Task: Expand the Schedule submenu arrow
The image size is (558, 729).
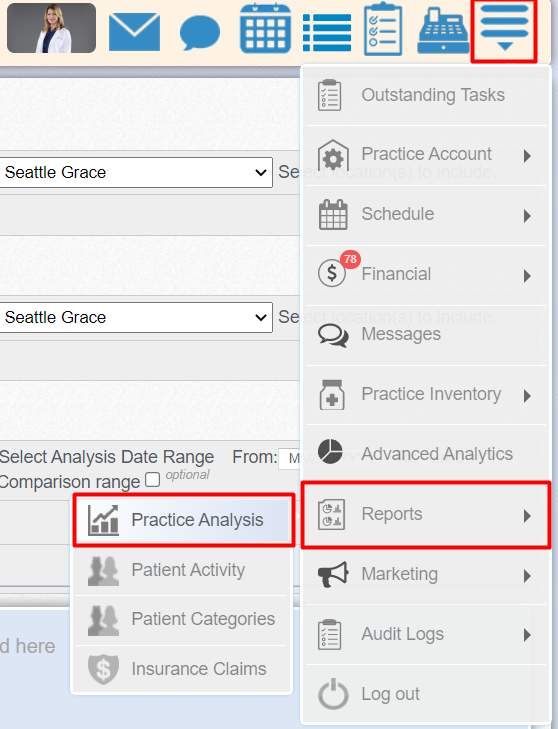Action: pos(527,216)
